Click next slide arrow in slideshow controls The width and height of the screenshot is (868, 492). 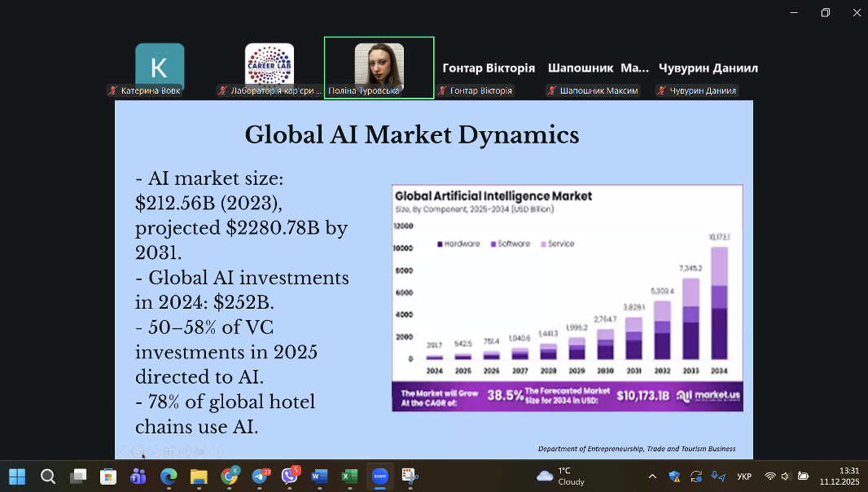(x=138, y=452)
